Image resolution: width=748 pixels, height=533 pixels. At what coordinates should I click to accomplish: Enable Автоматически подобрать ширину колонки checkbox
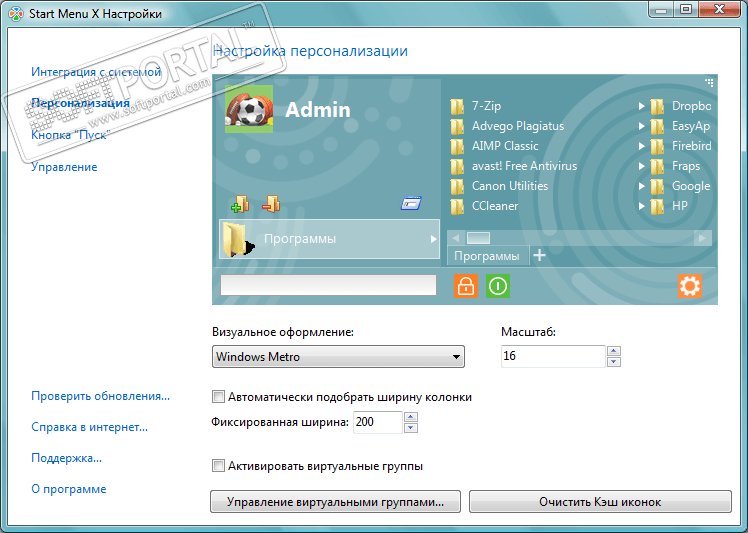pyautogui.click(x=218, y=397)
